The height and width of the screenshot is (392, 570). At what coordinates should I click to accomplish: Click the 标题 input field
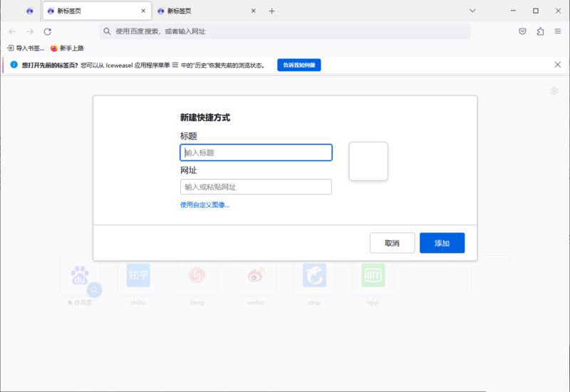click(x=256, y=153)
